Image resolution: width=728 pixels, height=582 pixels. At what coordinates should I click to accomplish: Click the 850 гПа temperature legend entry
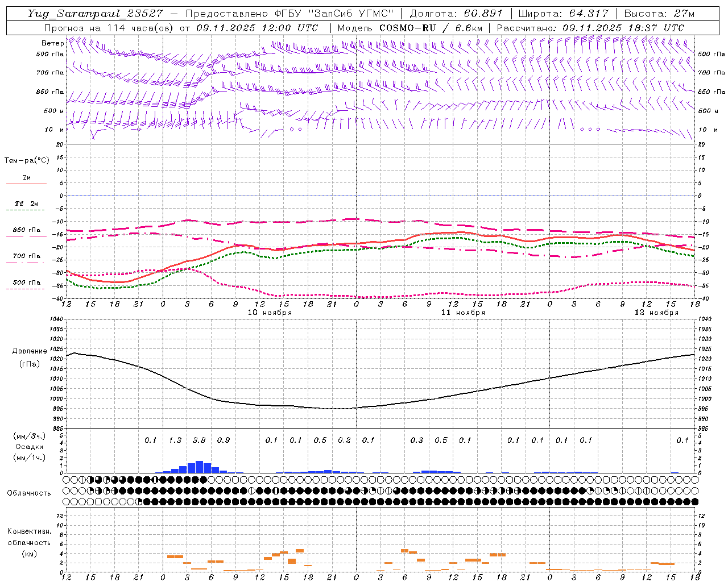click(x=26, y=230)
